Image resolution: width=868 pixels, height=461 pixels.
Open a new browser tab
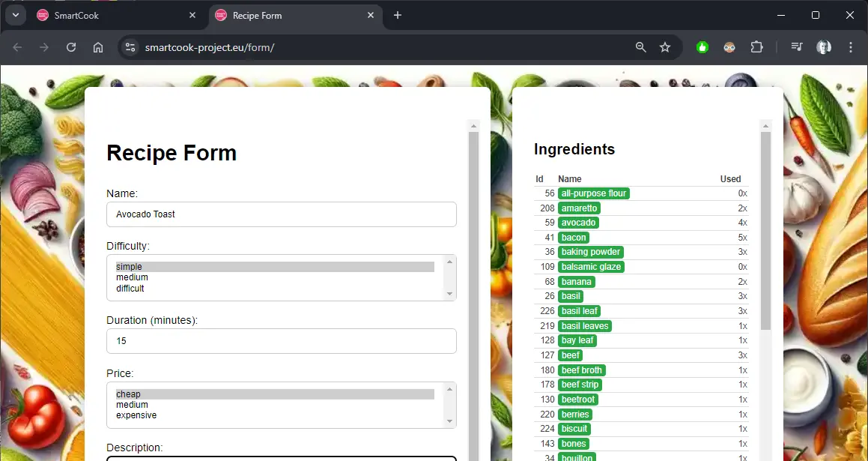pos(398,15)
